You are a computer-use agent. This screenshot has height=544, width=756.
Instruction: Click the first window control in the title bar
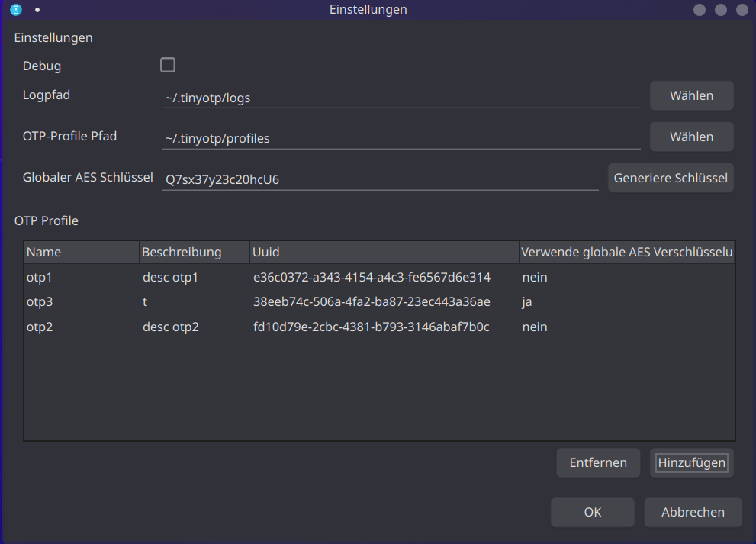pos(700,10)
